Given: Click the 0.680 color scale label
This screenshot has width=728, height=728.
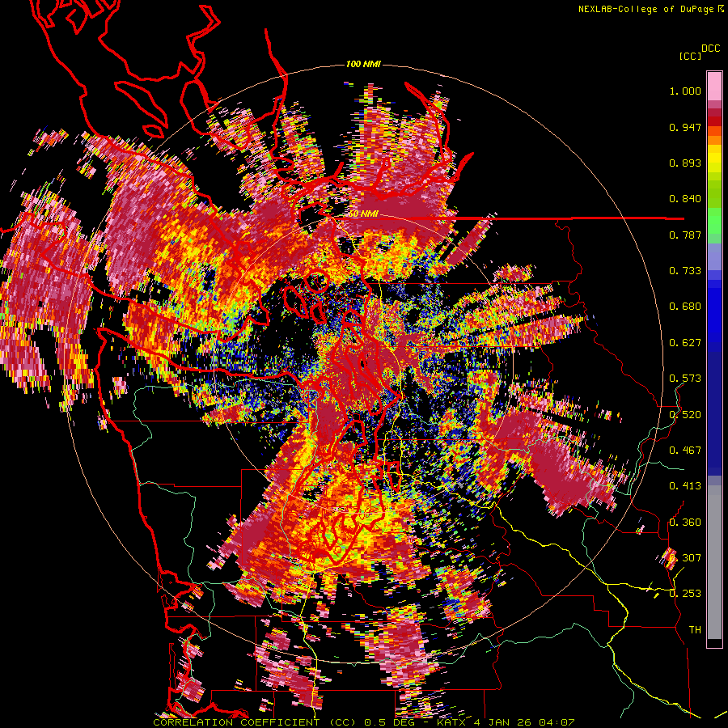Looking at the screenshot, I should [685, 307].
